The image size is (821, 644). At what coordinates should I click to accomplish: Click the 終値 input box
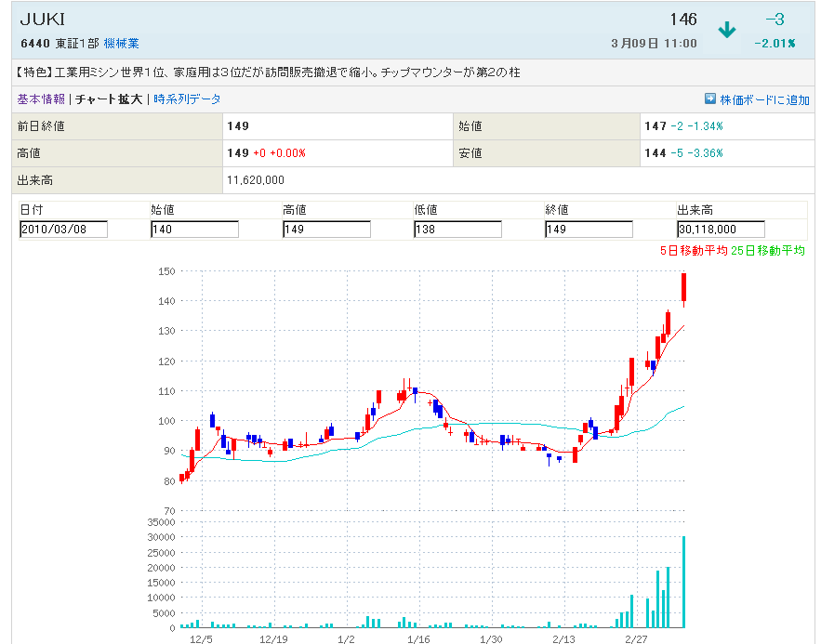(x=589, y=230)
